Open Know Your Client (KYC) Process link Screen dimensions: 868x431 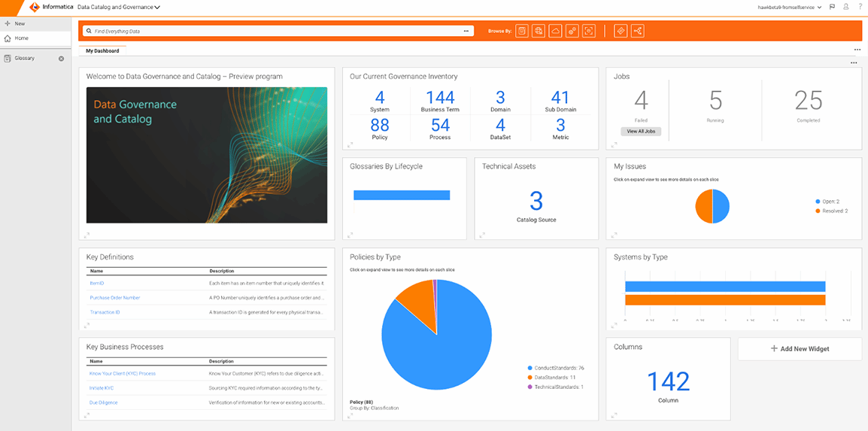click(123, 374)
